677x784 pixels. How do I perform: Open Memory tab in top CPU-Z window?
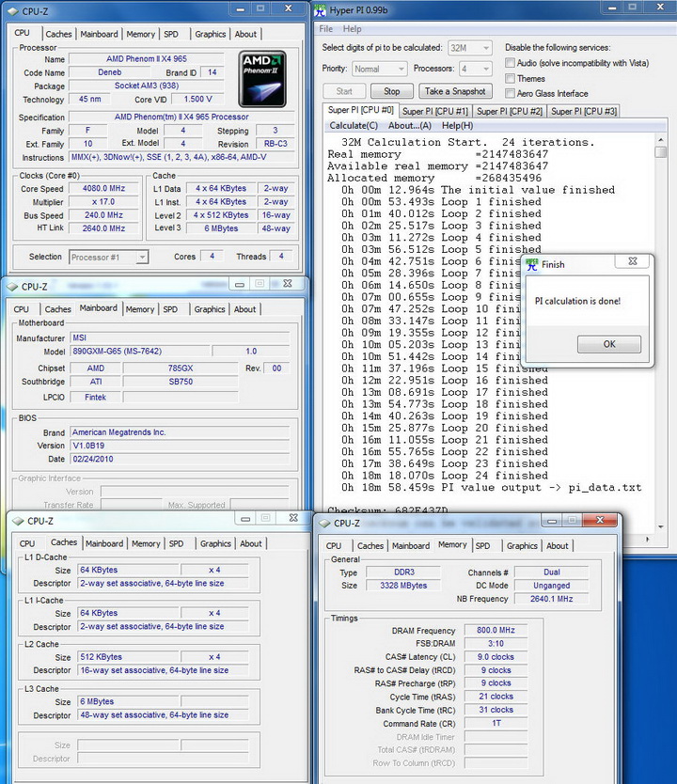pos(140,34)
